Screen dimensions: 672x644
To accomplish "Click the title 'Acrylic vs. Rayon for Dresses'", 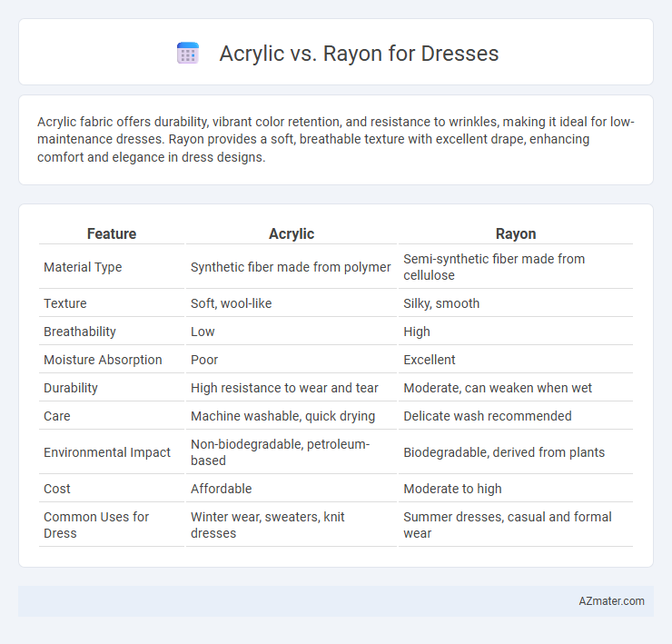I will (359, 54).
